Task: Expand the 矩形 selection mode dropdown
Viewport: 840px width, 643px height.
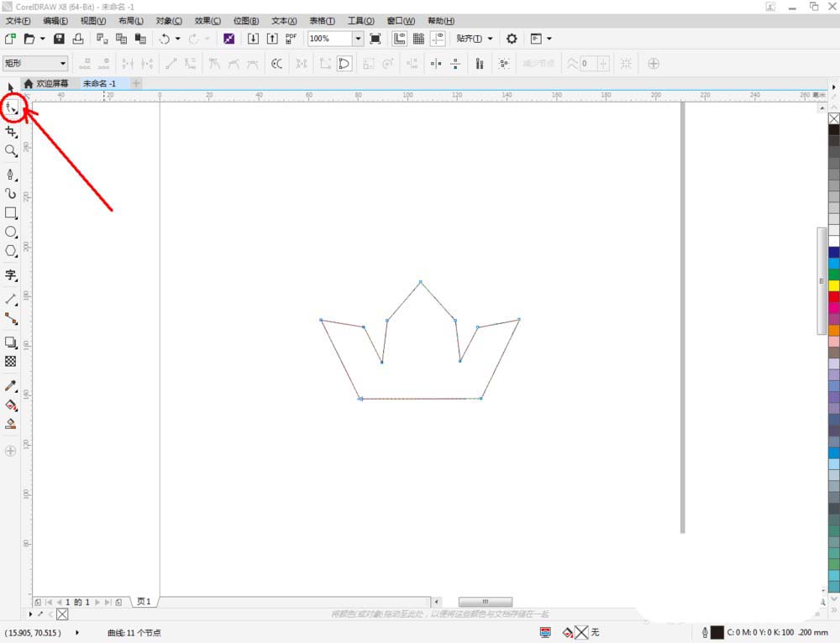Action: pos(62,63)
